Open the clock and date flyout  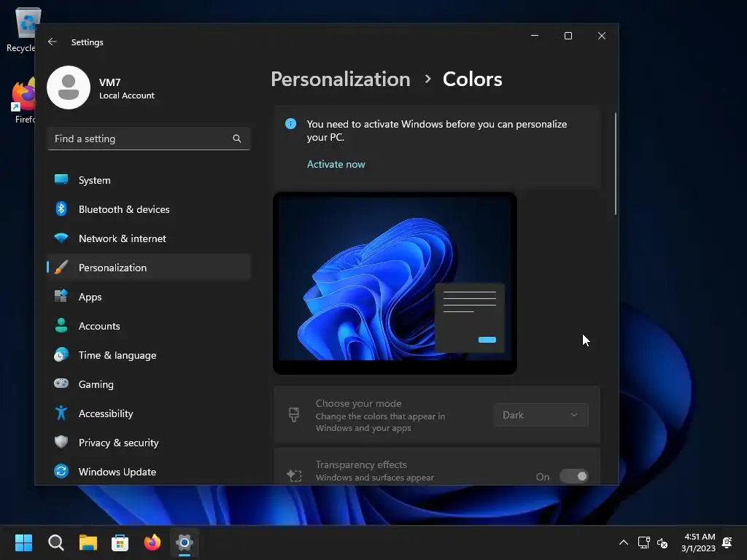pyautogui.click(x=698, y=542)
